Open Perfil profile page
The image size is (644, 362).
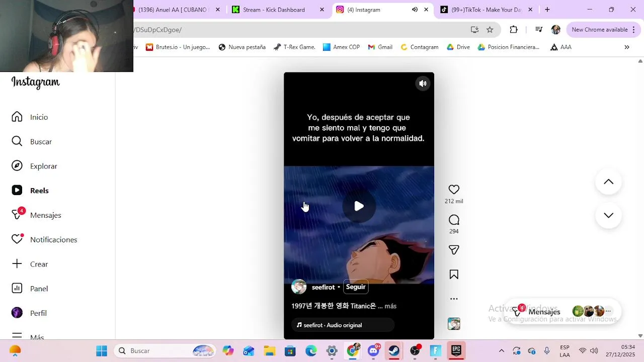29,313
